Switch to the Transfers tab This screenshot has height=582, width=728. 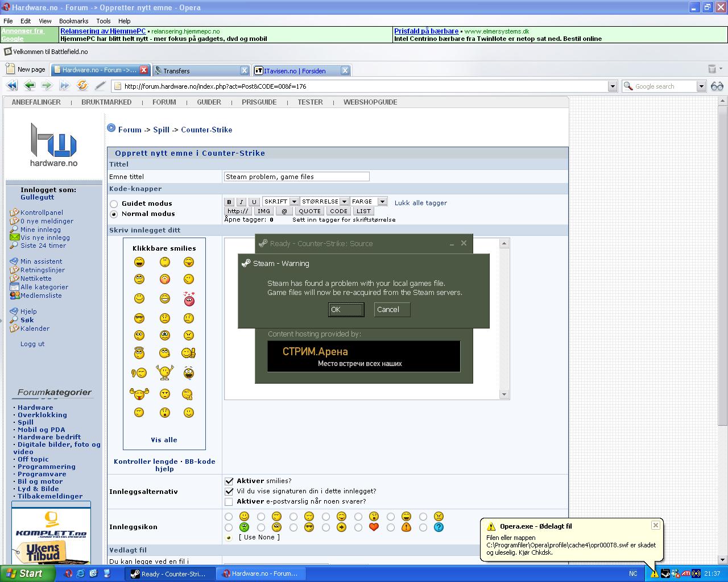point(201,70)
